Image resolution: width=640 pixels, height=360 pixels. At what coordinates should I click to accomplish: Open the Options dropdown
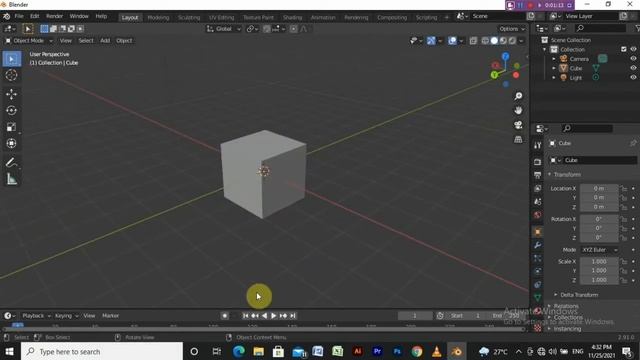[512, 29]
